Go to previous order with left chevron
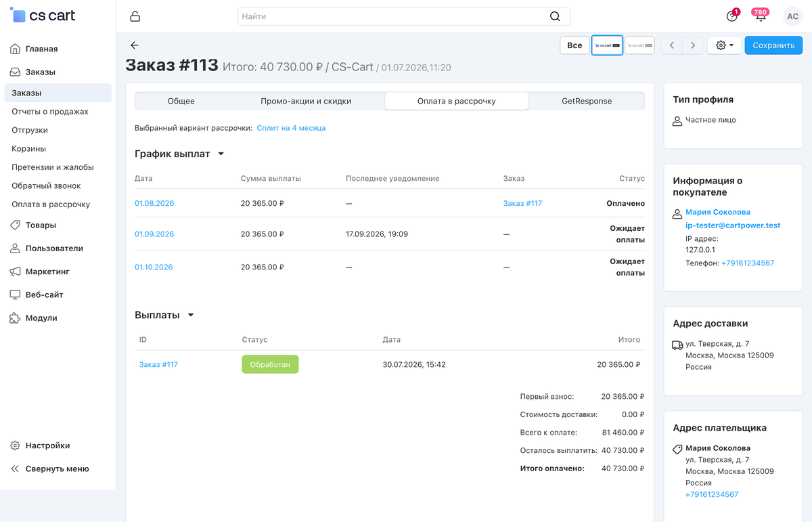This screenshot has height=522, width=812. pos(671,45)
